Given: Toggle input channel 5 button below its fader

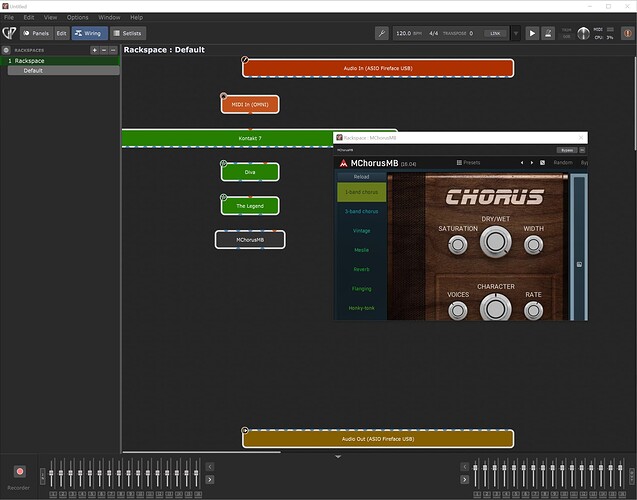Looking at the screenshot, I should click(92, 494).
